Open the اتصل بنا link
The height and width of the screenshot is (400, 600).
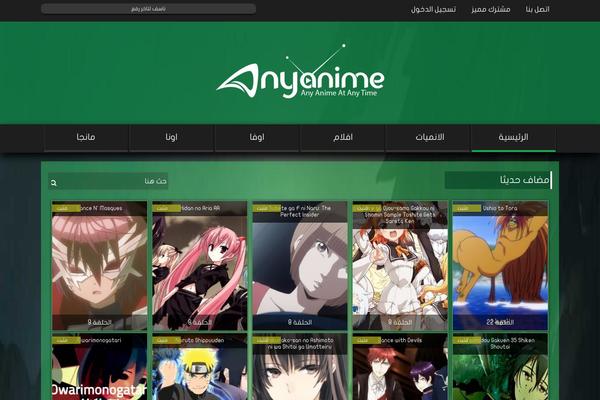pyautogui.click(x=537, y=9)
